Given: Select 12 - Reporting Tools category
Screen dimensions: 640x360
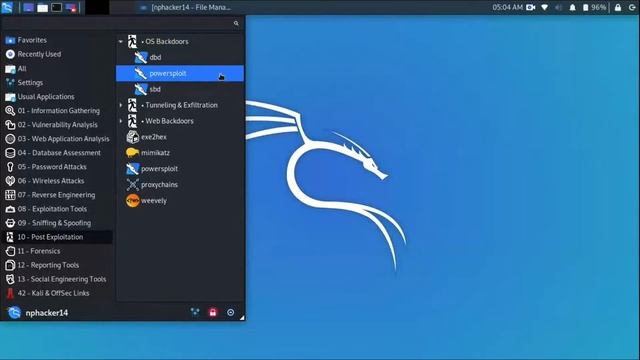Looking at the screenshot, I should tap(57, 265).
